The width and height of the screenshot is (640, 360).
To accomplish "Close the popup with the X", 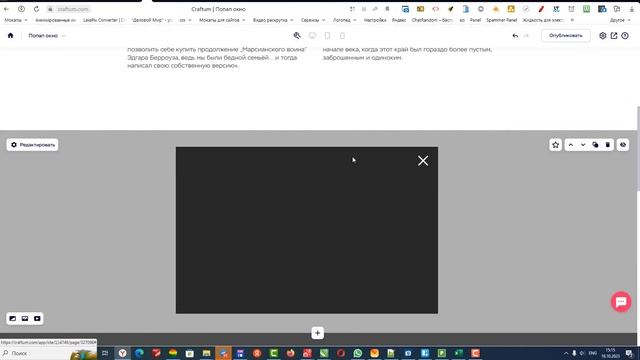I will 423,160.
